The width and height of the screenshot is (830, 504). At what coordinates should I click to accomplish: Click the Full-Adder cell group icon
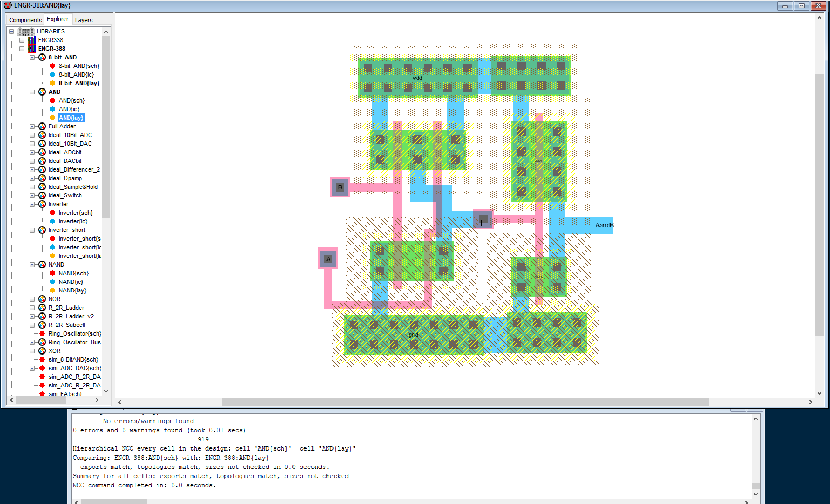[x=42, y=126]
